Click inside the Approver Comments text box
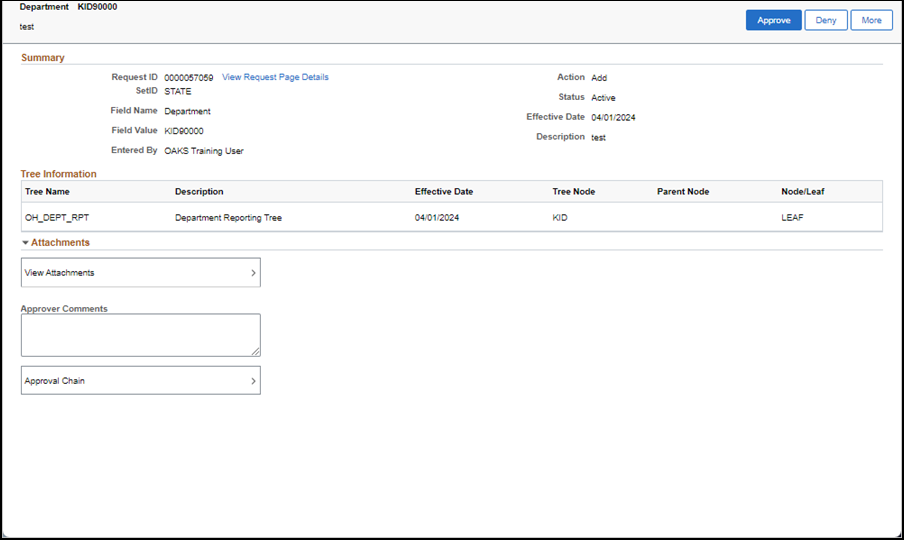Image resolution: width=904 pixels, height=540 pixels. click(x=140, y=334)
